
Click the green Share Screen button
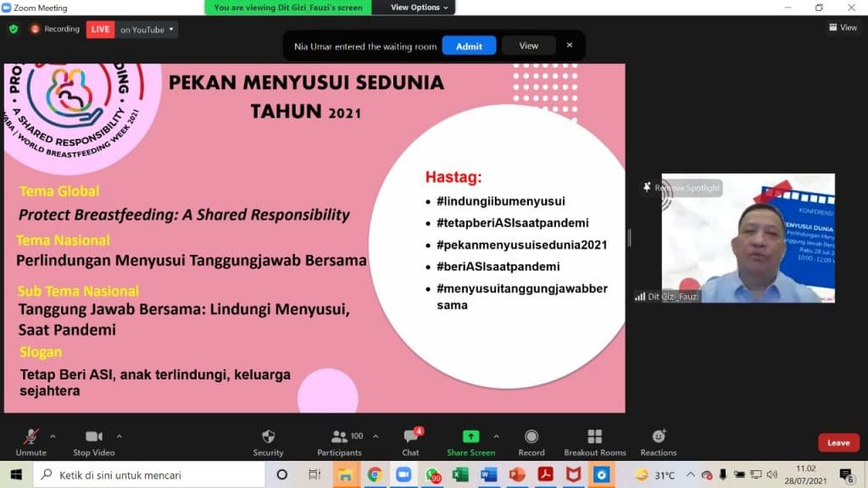470,442
